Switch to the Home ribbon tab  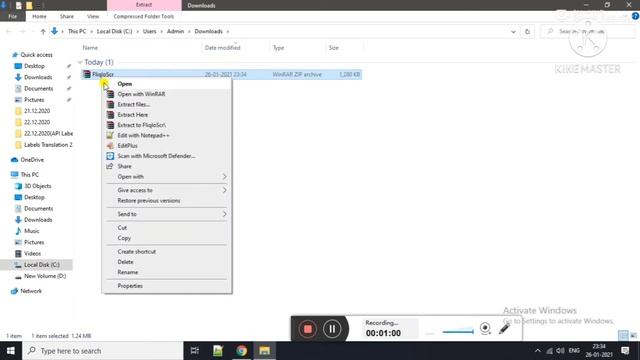[x=39, y=16]
